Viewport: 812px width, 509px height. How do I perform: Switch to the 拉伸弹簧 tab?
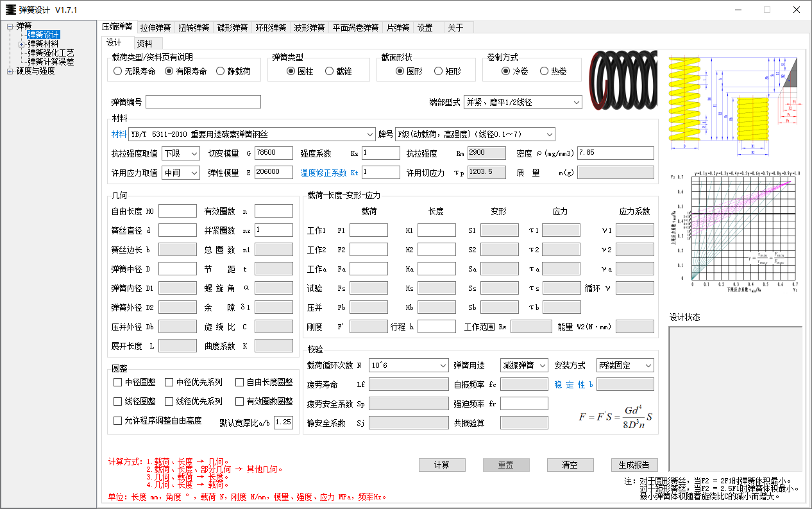pos(154,27)
